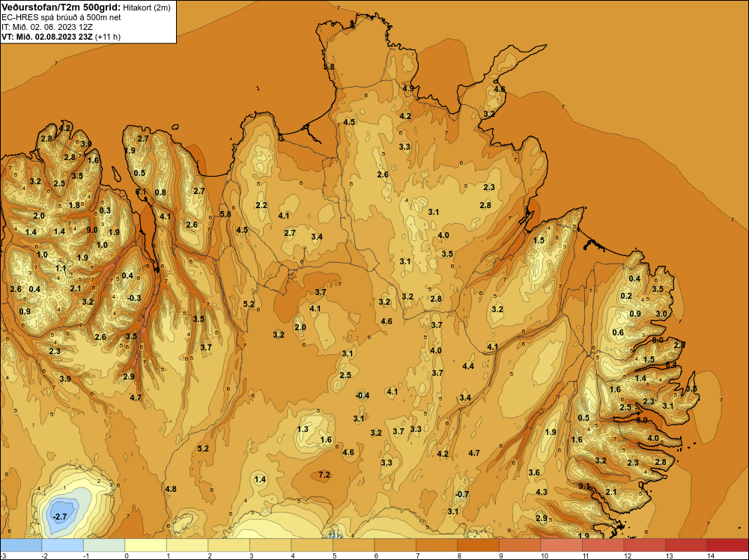The image size is (749, 560).
Task: Click the legend label '-3'
Action: 3,556
